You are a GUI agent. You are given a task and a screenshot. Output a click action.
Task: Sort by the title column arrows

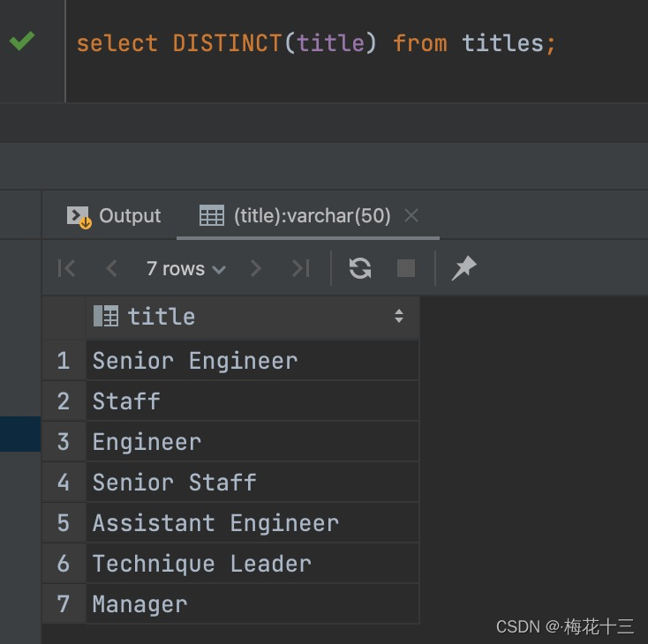[399, 316]
